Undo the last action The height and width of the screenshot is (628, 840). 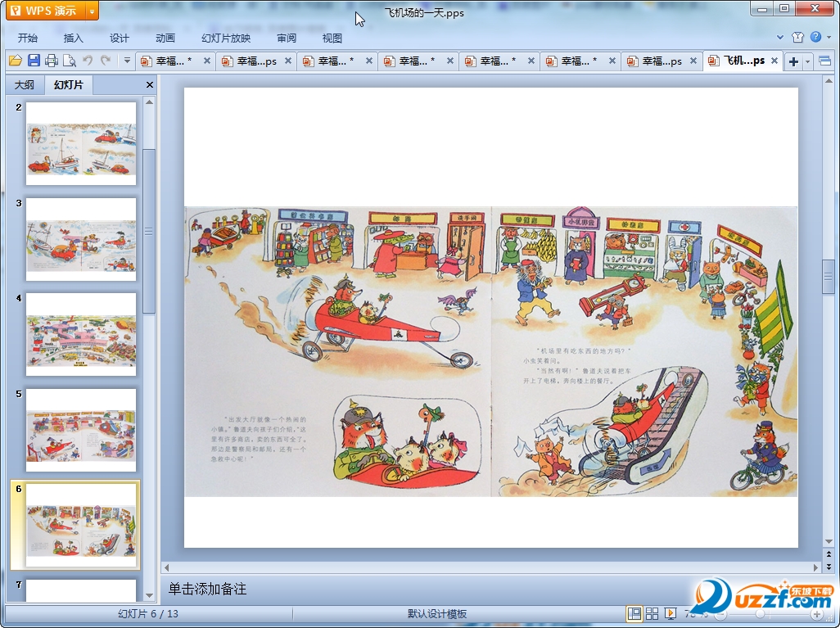[x=88, y=61]
